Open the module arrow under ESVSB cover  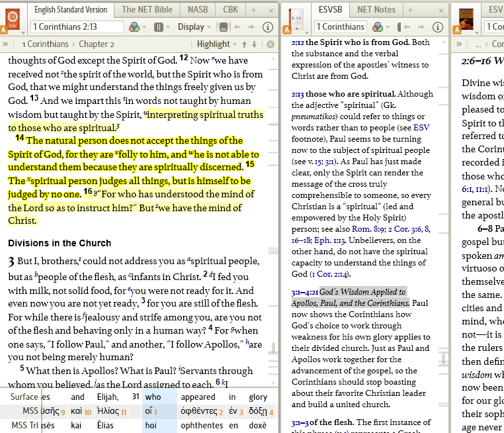307,33
